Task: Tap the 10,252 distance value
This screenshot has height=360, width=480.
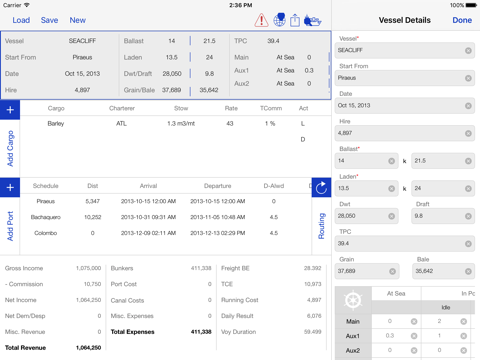Action: click(93, 217)
